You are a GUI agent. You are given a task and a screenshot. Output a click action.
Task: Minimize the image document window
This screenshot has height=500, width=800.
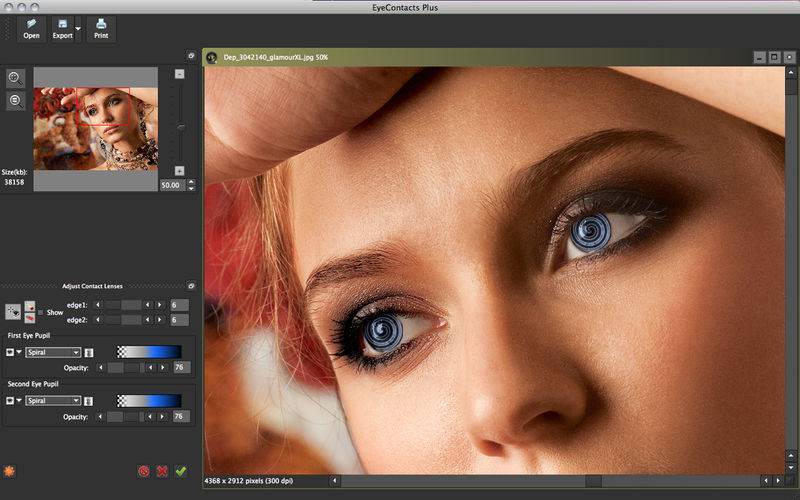pos(760,57)
